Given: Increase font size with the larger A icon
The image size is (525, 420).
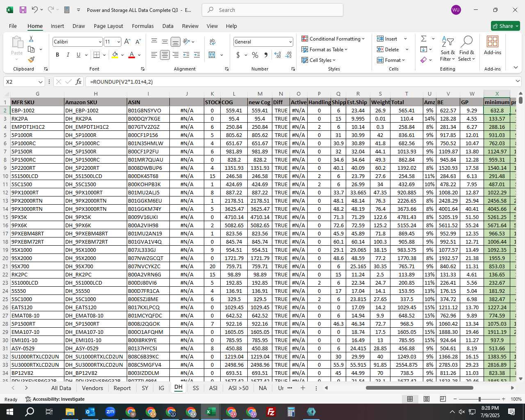Looking at the screenshot, I should (127, 41).
